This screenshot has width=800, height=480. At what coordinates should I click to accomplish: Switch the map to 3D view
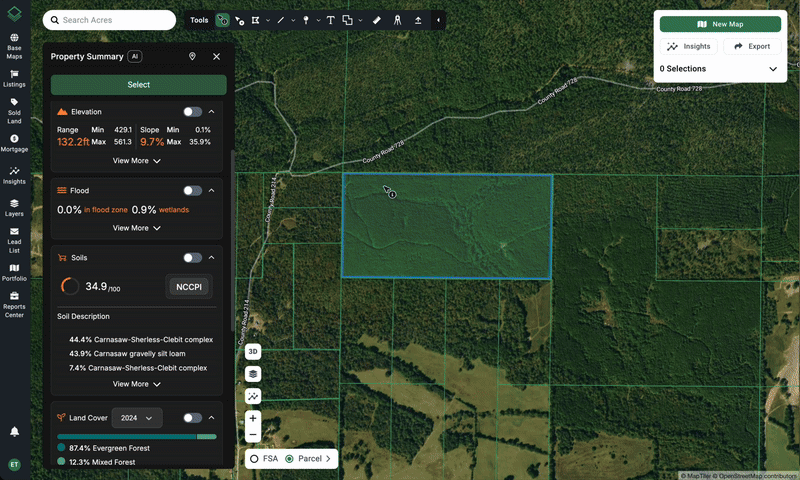point(253,352)
